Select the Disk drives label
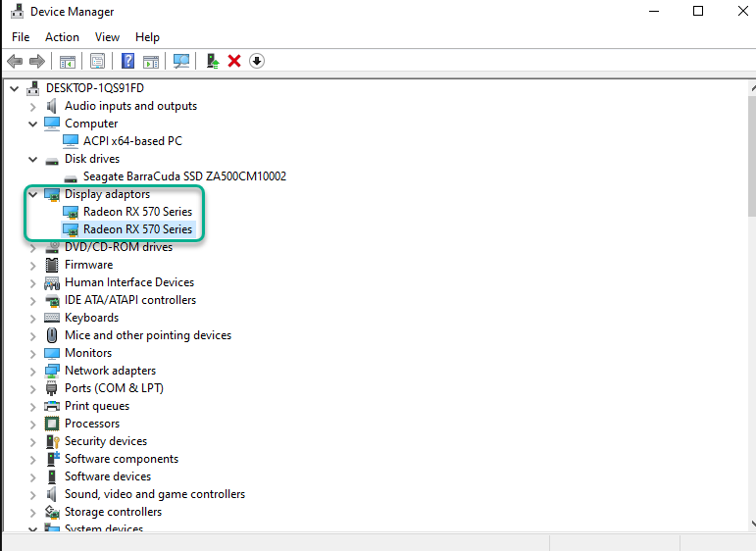Screen dimensions: 756x551 click(x=92, y=159)
